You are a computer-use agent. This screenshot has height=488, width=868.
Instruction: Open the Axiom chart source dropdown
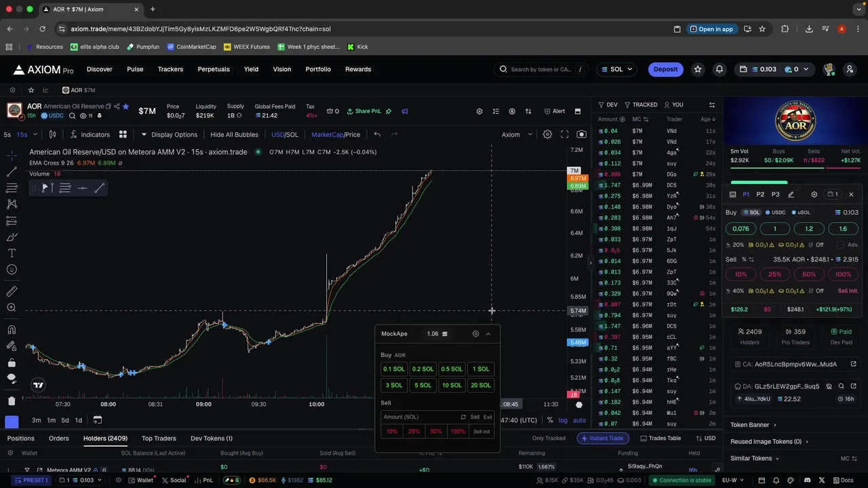(517, 134)
